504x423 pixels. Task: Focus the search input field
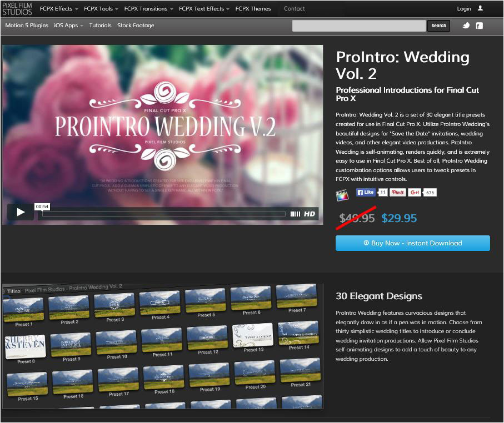[x=359, y=26]
